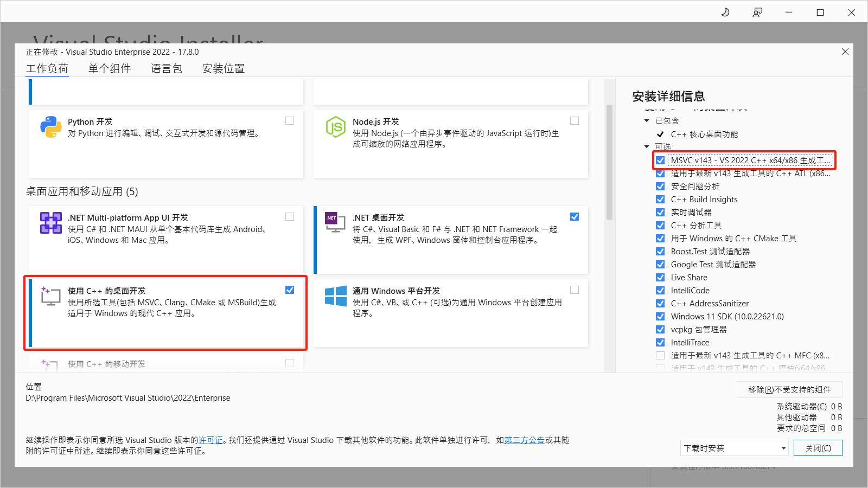Image resolution: width=868 pixels, height=488 pixels.
Task: Enable the Python 开发 workload checkbox
Action: pyautogui.click(x=290, y=120)
